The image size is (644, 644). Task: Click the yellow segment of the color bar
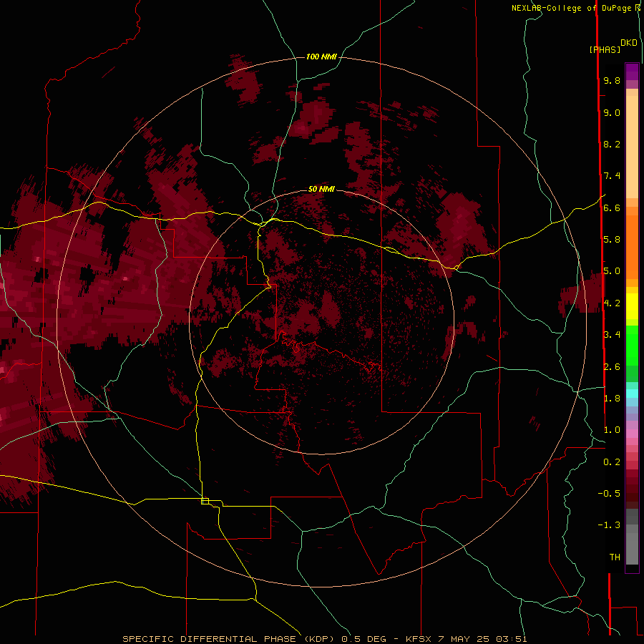(x=632, y=306)
